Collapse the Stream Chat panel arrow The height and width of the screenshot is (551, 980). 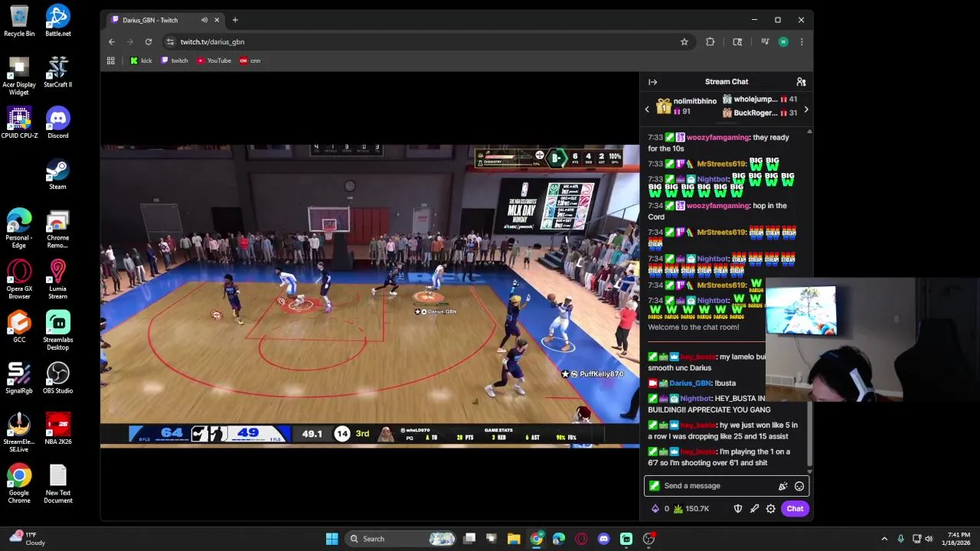(x=652, y=82)
